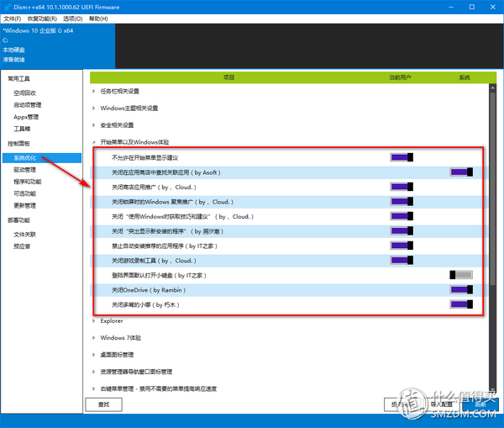Select the row text 关闭OneDrive ( by Rambin )
This screenshot has width=504, height=428.
149,290
